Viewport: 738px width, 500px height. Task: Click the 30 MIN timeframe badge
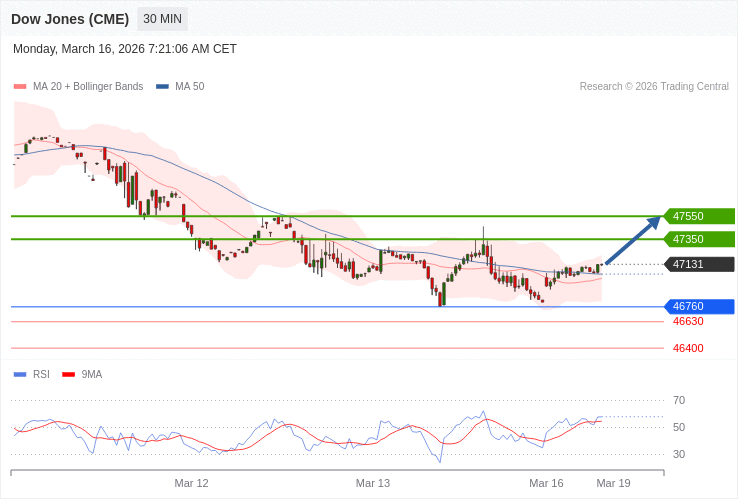point(162,19)
